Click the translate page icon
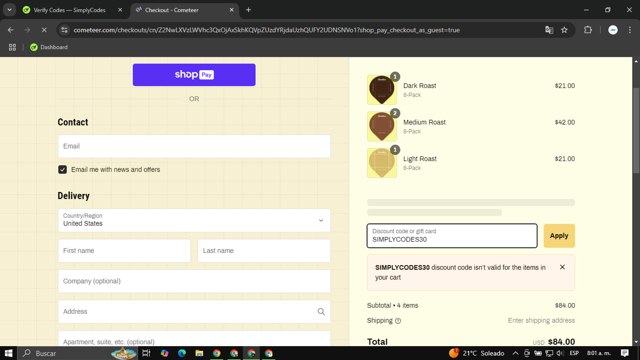This screenshot has width=640, height=360. click(x=549, y=30)
